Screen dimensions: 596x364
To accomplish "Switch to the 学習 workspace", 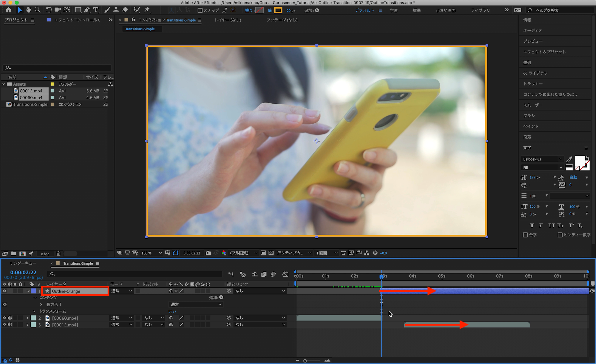I will tap(394, 10).
